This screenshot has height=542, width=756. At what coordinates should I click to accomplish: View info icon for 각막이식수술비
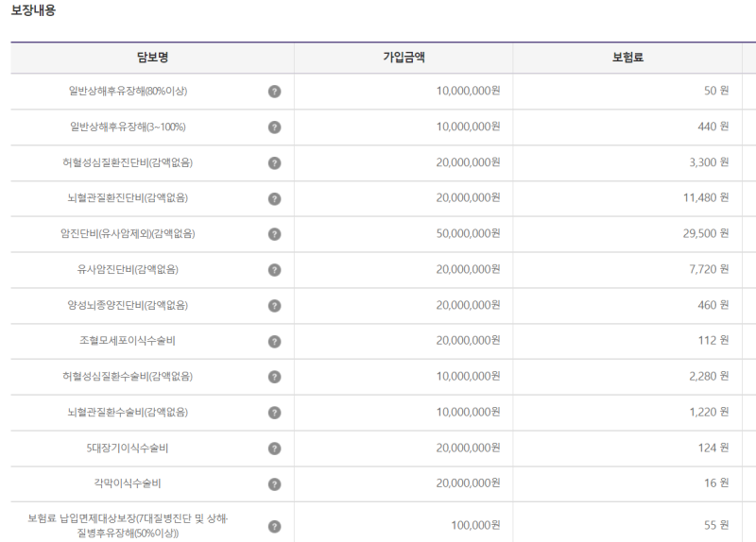[274, 484]
